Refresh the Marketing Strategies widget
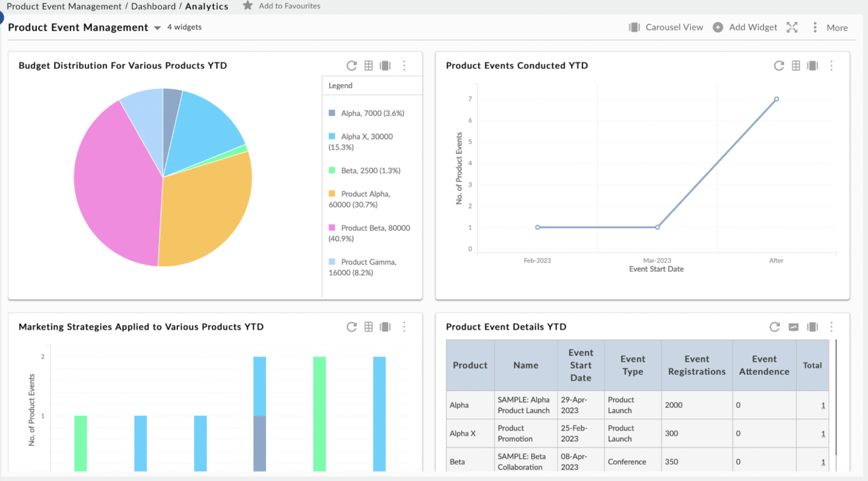868x481 pixels. (351, 327)
